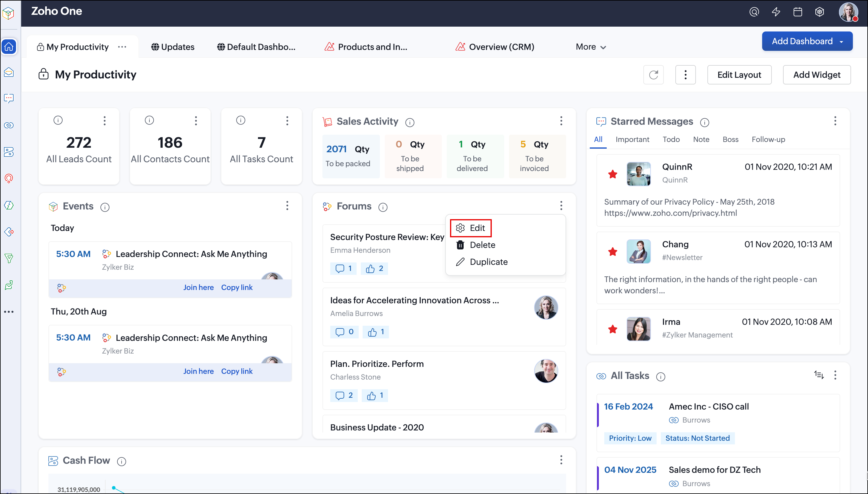
Task: Click the refresh dashboard icon
Action: click(653, 75)
